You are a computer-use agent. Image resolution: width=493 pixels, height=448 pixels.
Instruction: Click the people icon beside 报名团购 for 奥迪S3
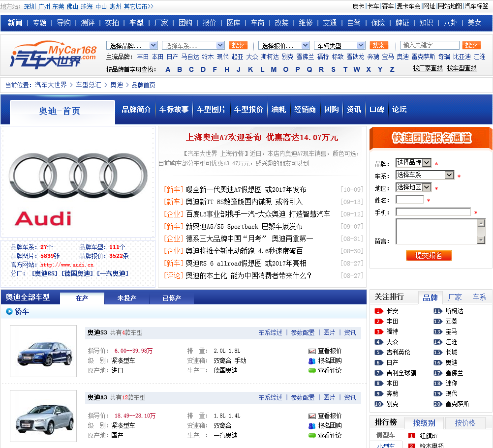[x=312, y=361]
